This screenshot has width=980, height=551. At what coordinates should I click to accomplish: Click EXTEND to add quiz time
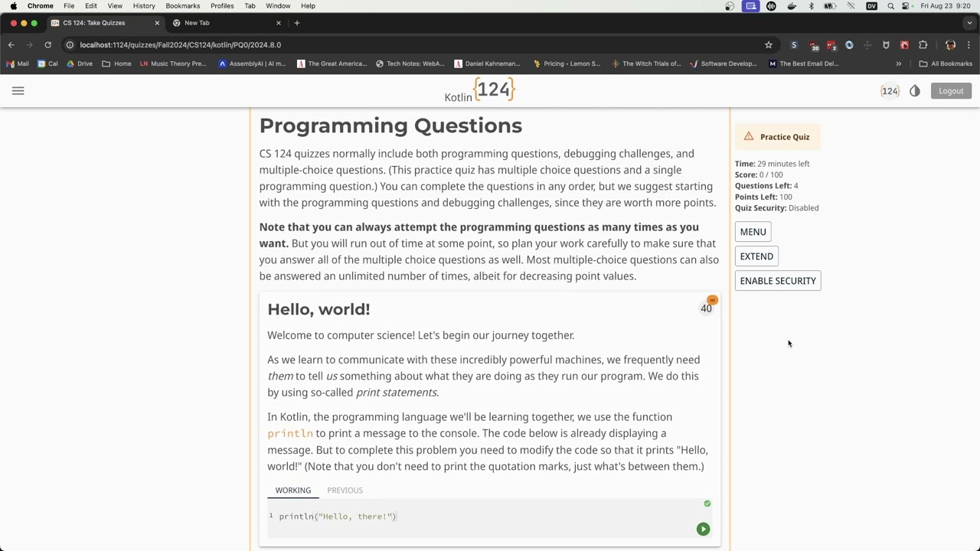(756, 256)
